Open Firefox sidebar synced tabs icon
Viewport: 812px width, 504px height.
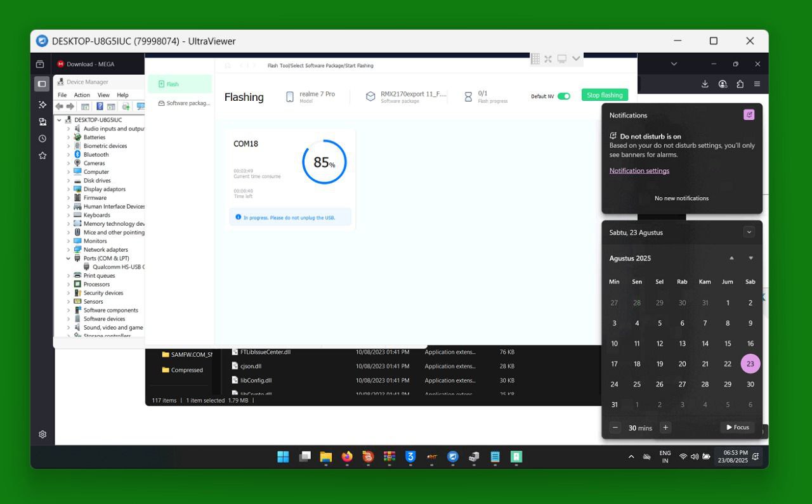tap(43, 122)
